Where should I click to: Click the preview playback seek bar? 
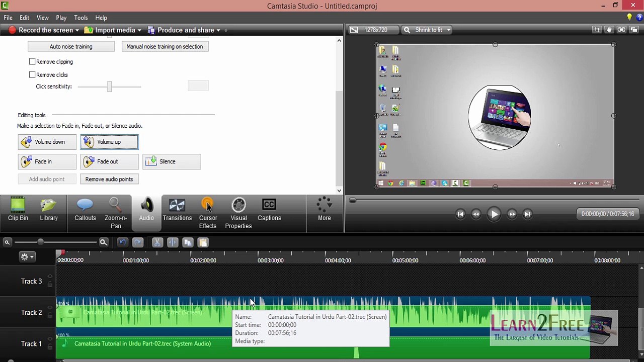(x=495, y=201)
